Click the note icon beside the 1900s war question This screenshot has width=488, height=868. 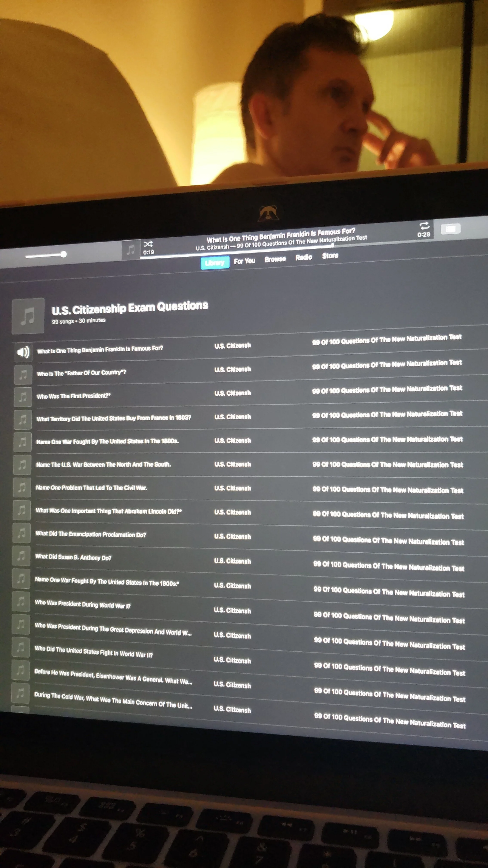coord(21,578)
